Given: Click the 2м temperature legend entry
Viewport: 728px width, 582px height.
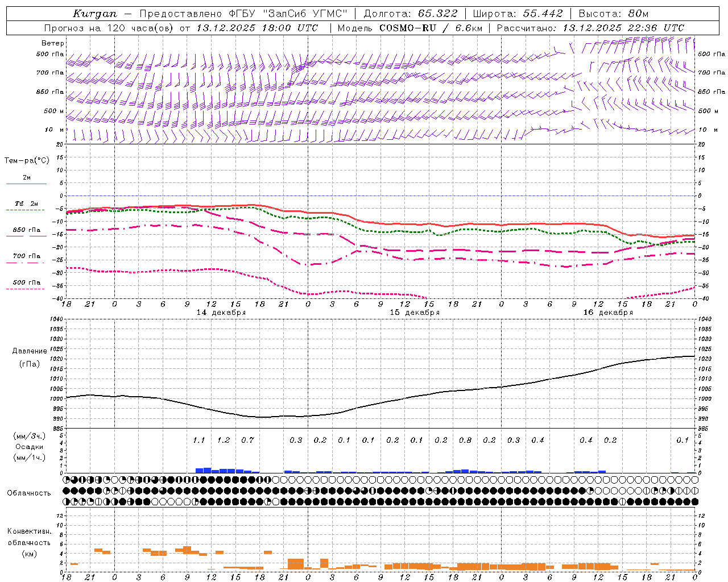Looking at the screenshot, I should pos(27,178).
